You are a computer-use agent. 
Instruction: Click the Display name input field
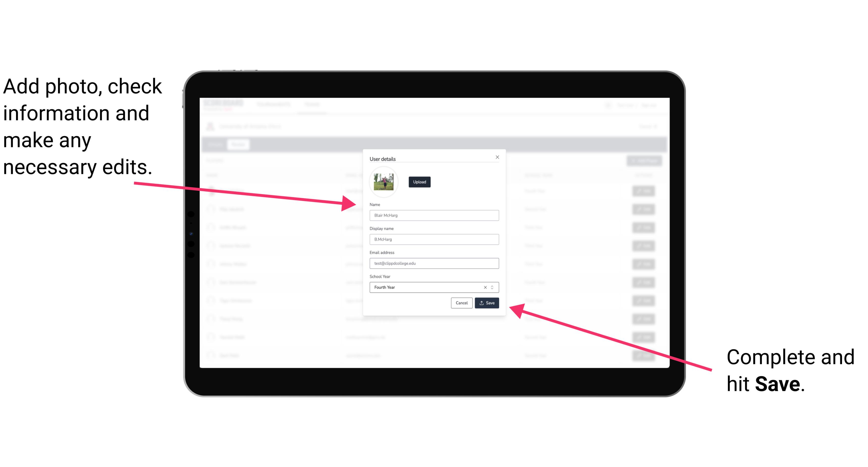coord(434,240)
